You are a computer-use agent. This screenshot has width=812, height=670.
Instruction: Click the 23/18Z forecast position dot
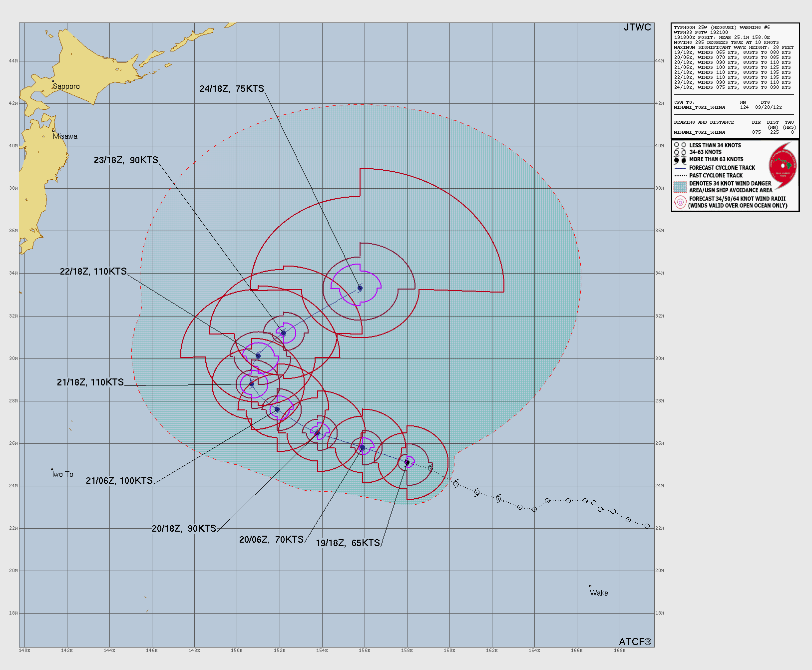pyautogui.click(x=284, y=333)
